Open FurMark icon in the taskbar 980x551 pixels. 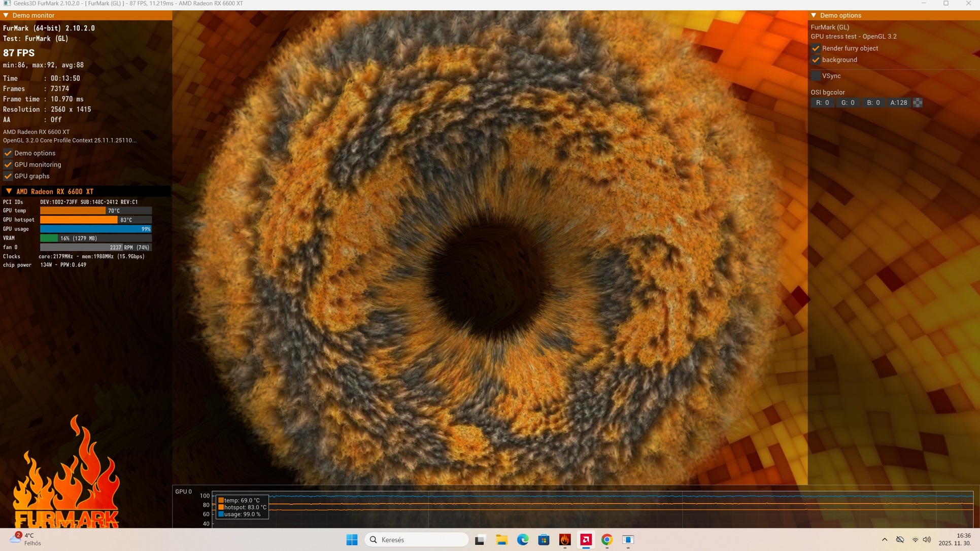coord(565,539)
